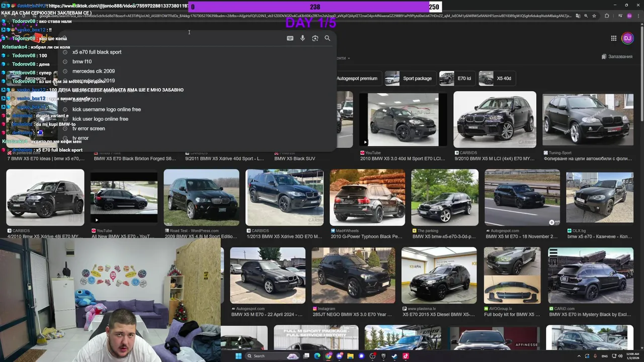Switch to Chrome on the taskbar
The height and width of the screenshot is (362, 644).
coord(329,356)
